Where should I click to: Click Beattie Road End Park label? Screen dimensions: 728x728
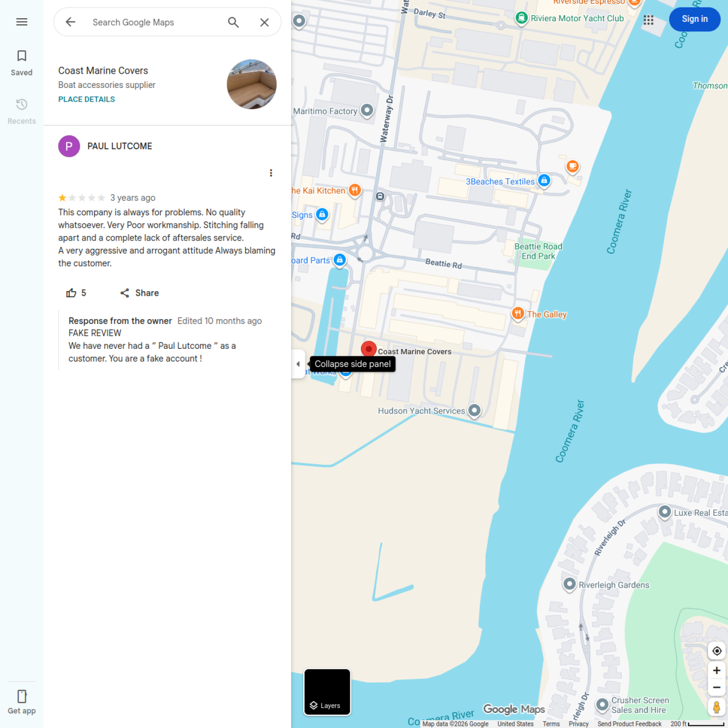pos(538,251)
